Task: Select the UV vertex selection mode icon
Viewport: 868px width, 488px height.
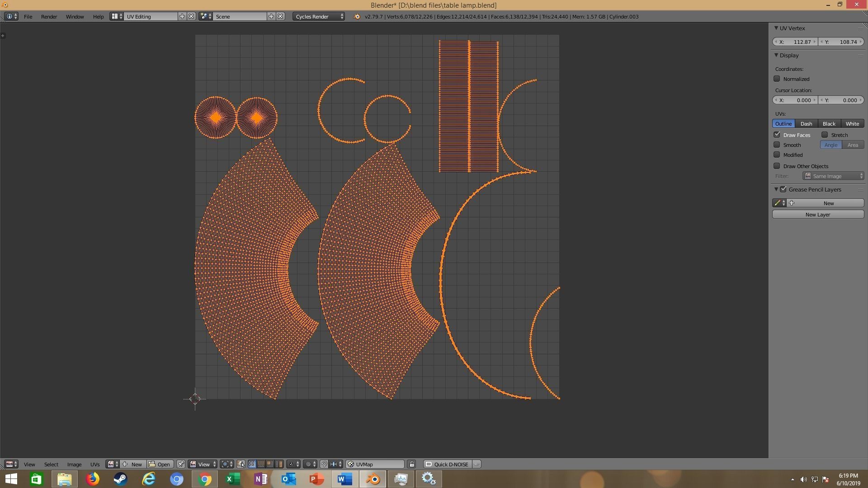Action: pos(252,464)
